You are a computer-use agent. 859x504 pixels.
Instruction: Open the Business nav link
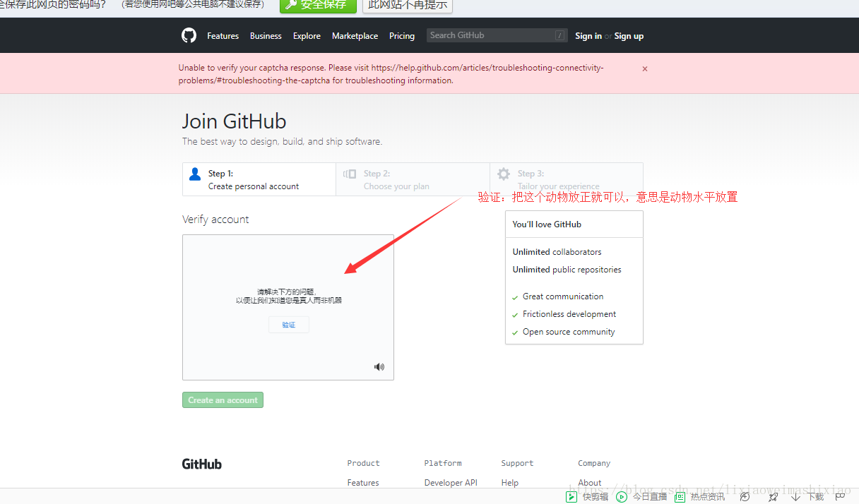[266, 36]
